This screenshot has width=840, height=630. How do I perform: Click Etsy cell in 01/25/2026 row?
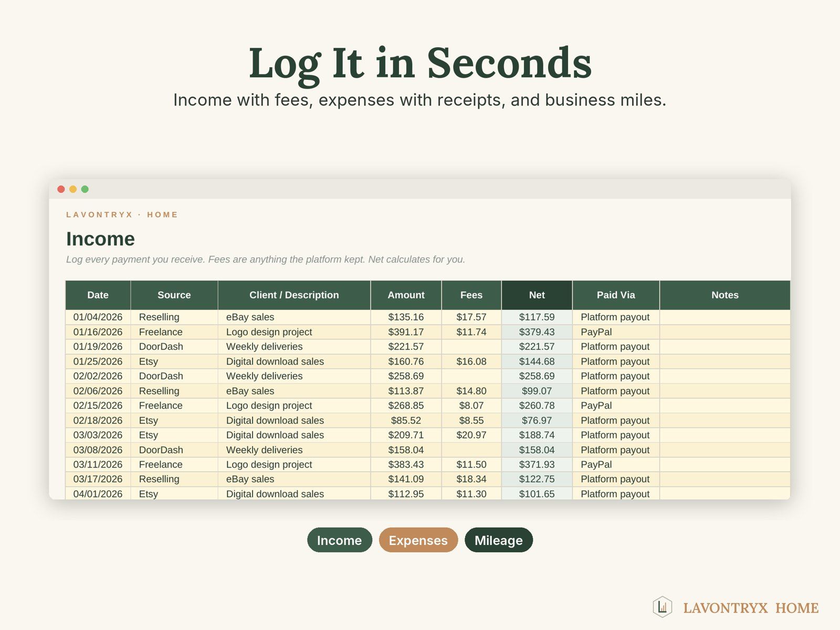click(x=174, y=361)
